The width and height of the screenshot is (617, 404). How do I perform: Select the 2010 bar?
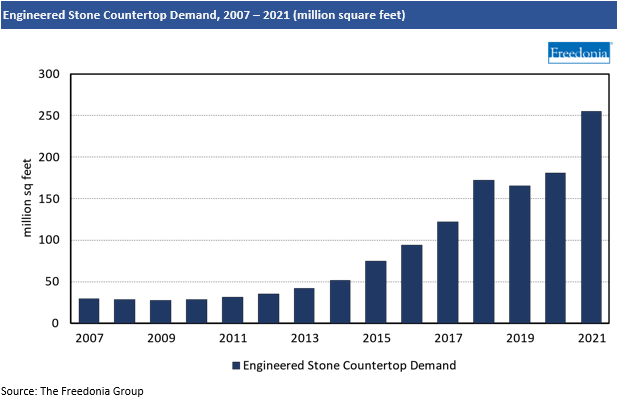(x=196, y=311)
